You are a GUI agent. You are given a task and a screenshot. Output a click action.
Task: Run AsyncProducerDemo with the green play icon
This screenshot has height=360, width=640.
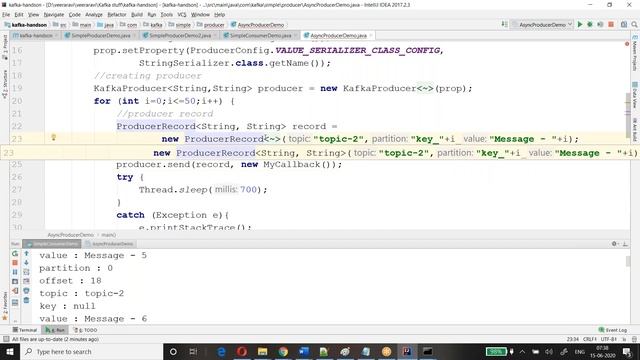click(580, 24)
